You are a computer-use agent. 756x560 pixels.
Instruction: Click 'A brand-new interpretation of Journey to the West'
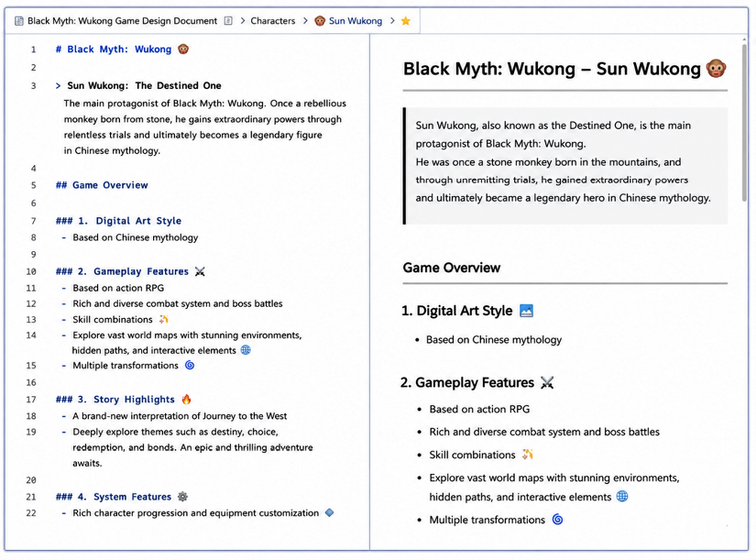click(x=180, y=416)
